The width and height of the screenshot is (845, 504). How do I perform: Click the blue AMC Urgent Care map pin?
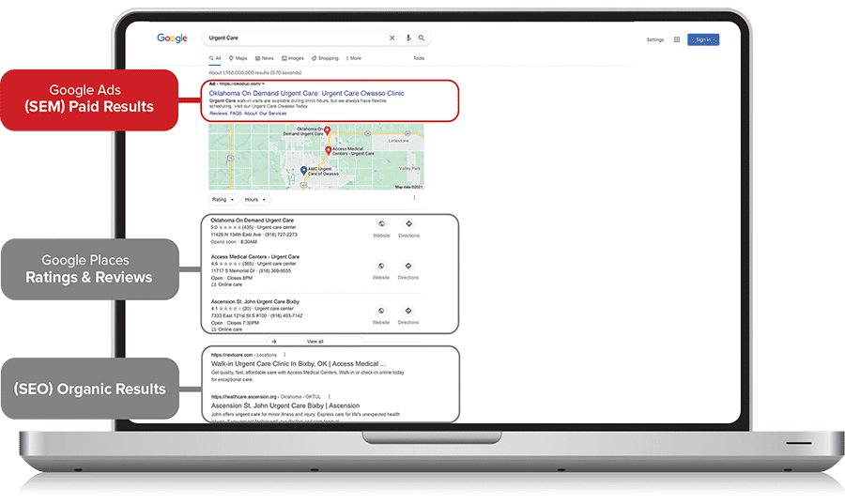pos(303,171)
